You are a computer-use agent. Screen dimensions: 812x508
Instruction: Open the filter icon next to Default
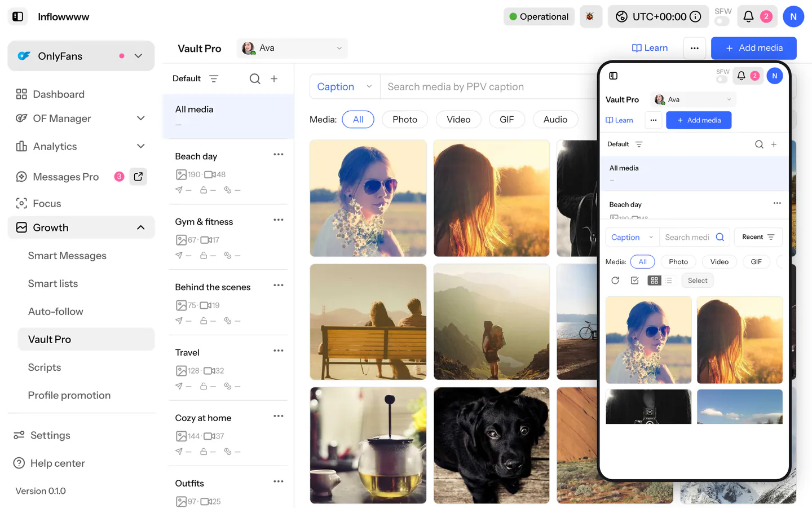point(214,78)
